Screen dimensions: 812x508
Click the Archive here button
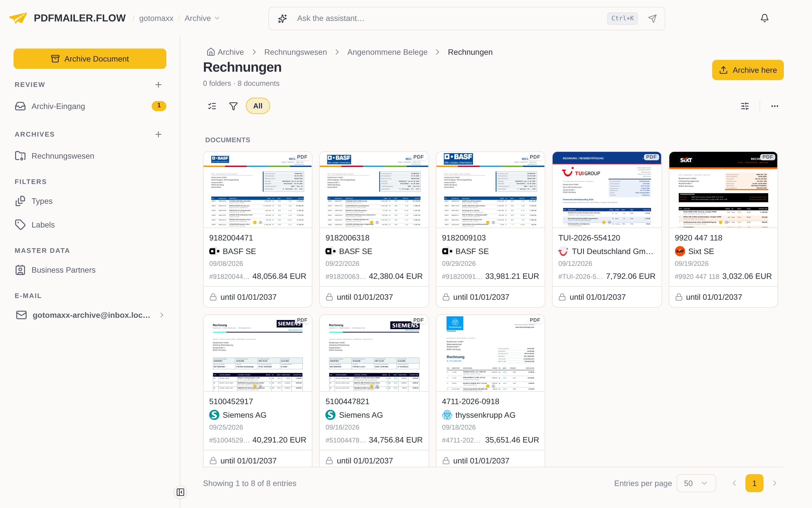click(748, 70)
